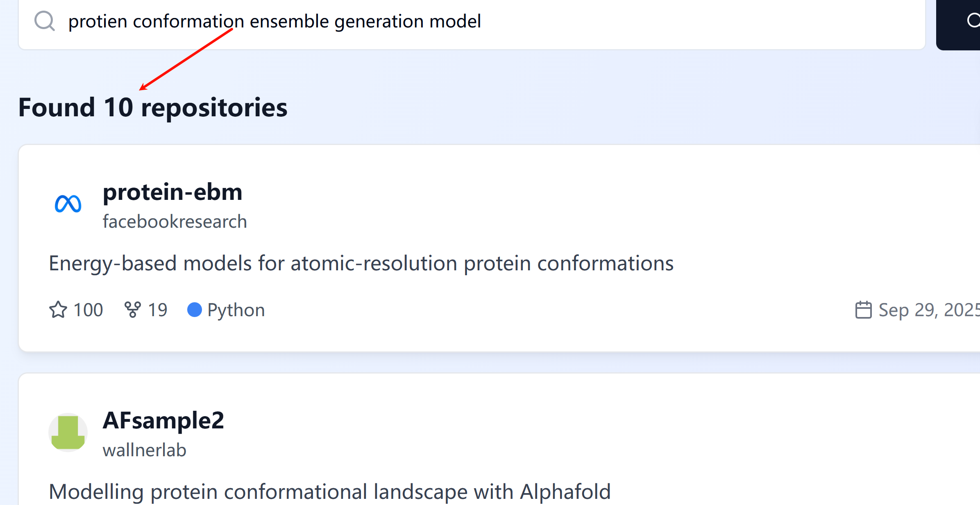Click the Found 10 repositories heading
This screenshot has width=980, height=505.
pyautogui.click(x=153, y=107)
